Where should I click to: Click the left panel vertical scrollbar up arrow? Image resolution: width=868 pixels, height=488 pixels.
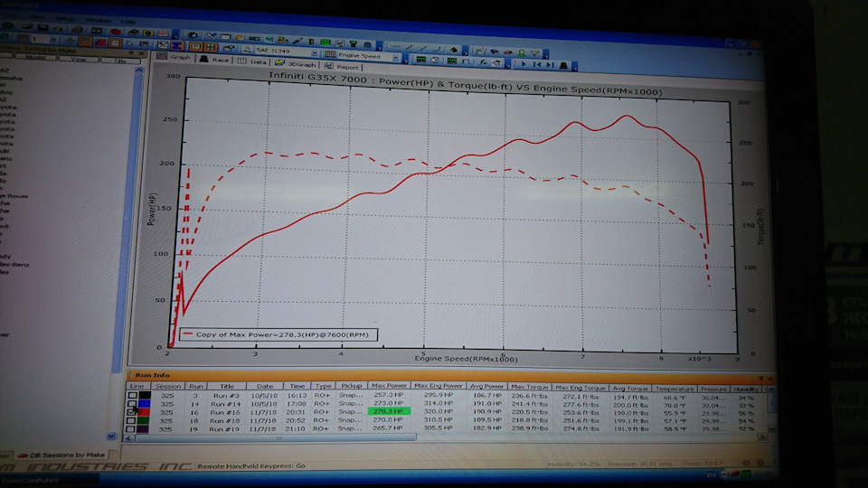click(139, 70)
